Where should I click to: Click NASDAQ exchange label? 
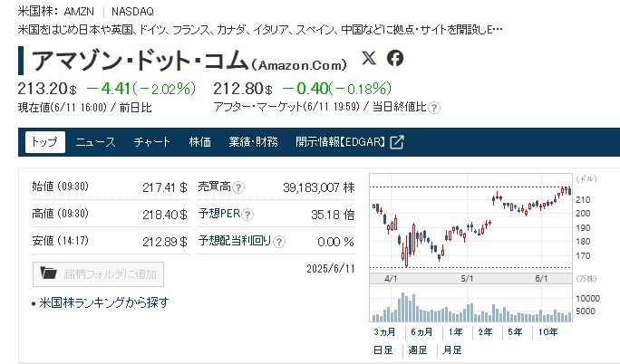132,12
